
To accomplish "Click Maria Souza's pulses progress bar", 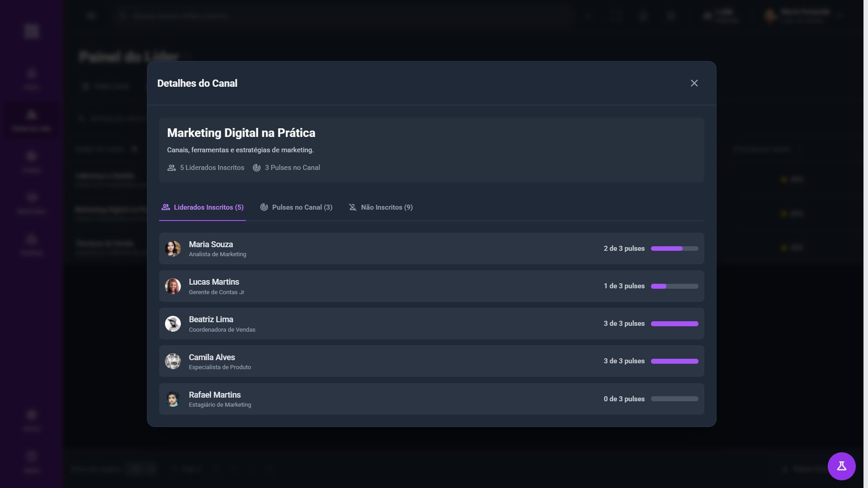I will coord(674,249).
